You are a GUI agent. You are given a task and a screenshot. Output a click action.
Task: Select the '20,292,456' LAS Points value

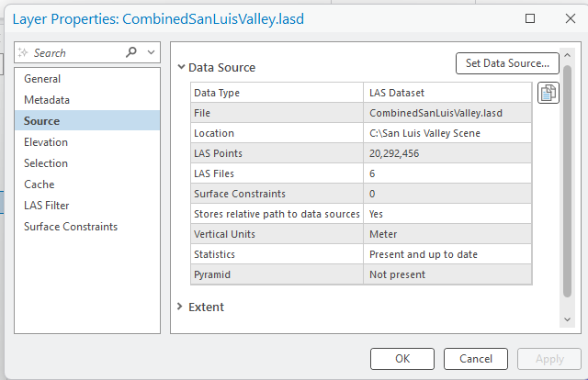tap(447, 153)
